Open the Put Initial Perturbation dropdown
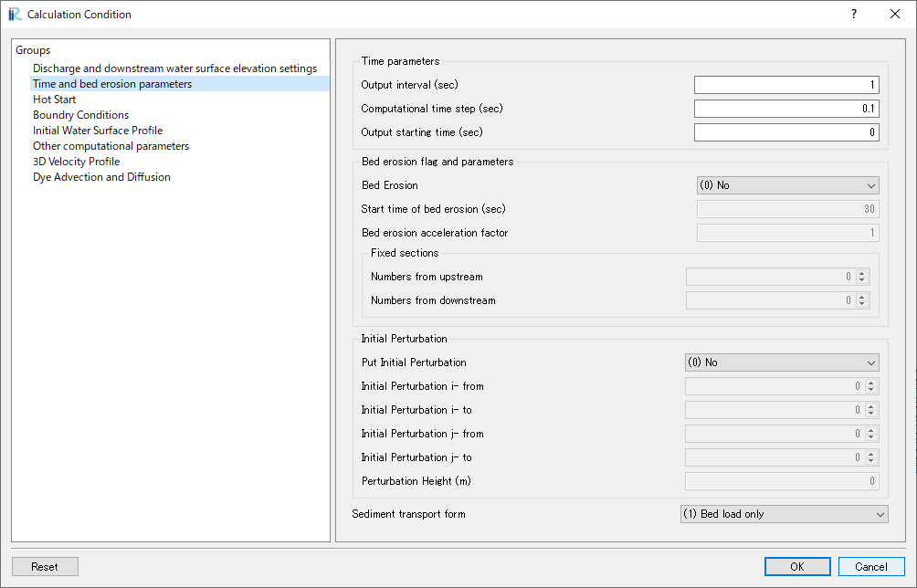Screen dimensions: 917x588 tap(782, 362)
